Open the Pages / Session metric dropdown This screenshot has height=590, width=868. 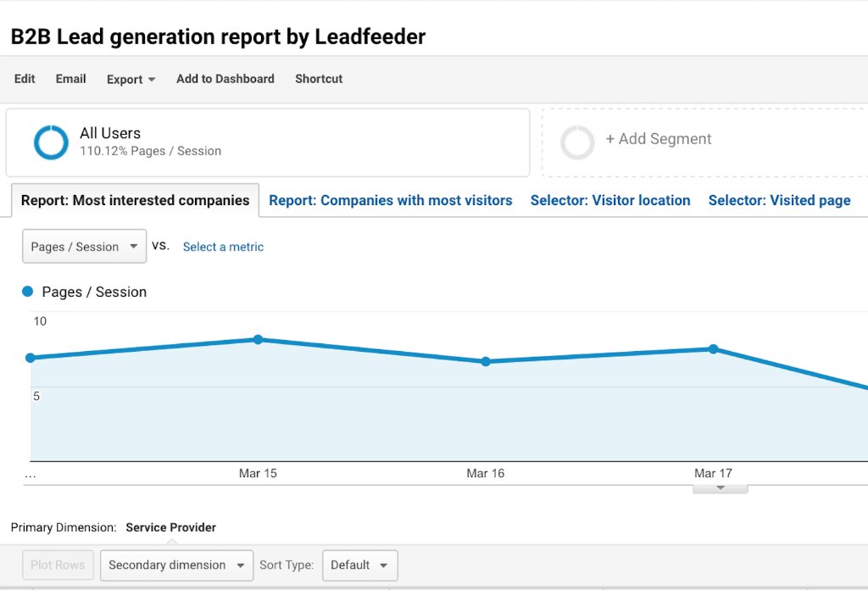pos(84,246)
